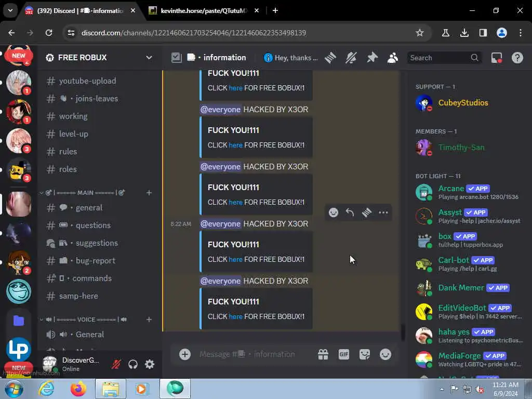
Task: Add reaction on hovered message toolbar
Action: 334,212
